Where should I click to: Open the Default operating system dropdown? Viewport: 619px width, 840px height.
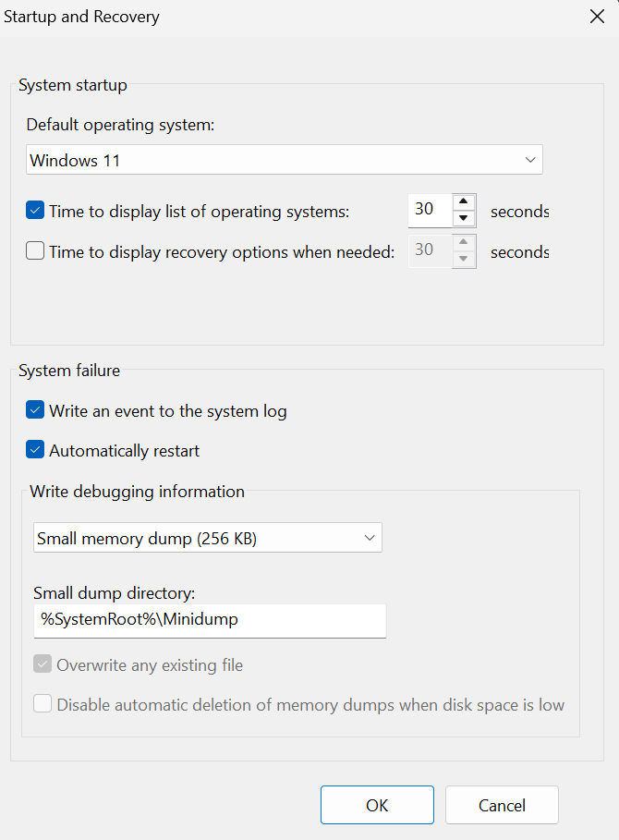(285, 160)
